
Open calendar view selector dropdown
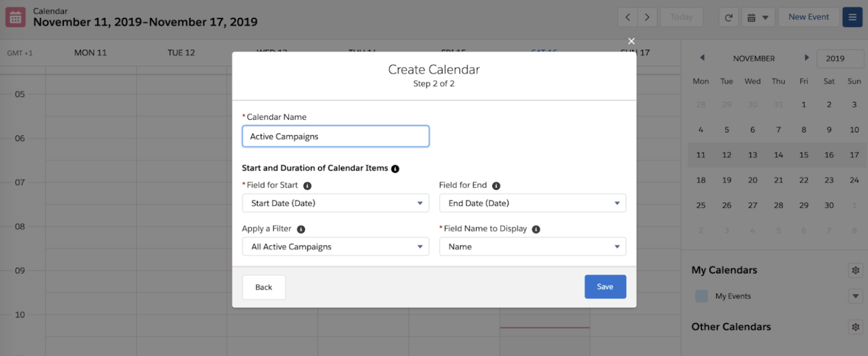[758, 17]
